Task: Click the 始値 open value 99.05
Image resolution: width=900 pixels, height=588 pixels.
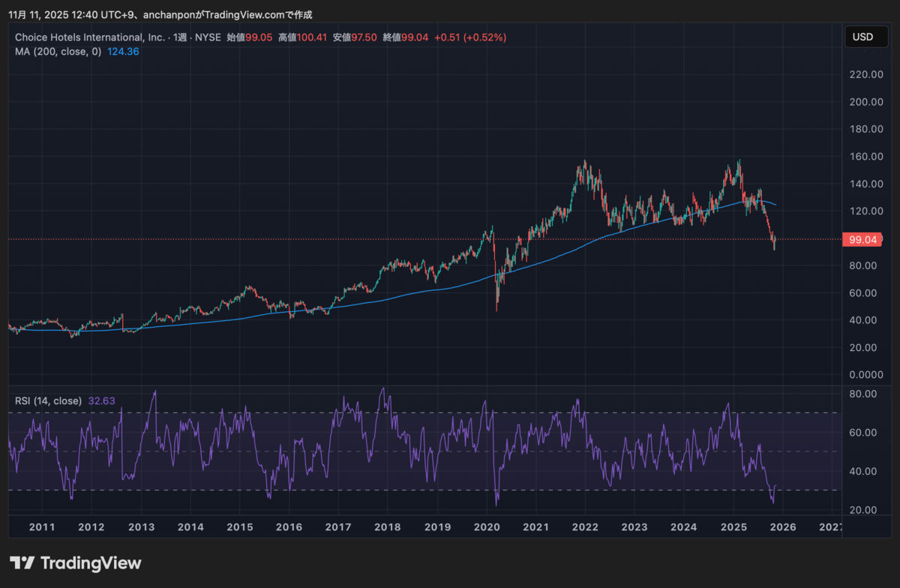Action: click(x=259, y=37)
